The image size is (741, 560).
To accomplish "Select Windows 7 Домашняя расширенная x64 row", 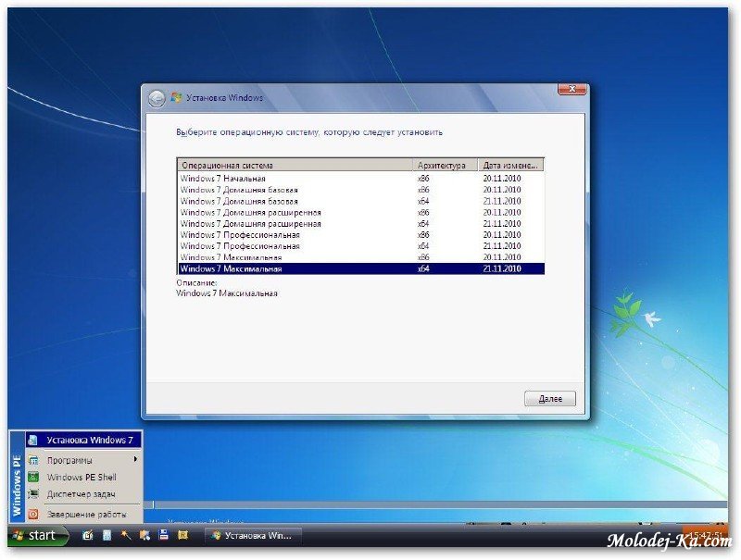I will pyautogui.click(x=361, y=224).
